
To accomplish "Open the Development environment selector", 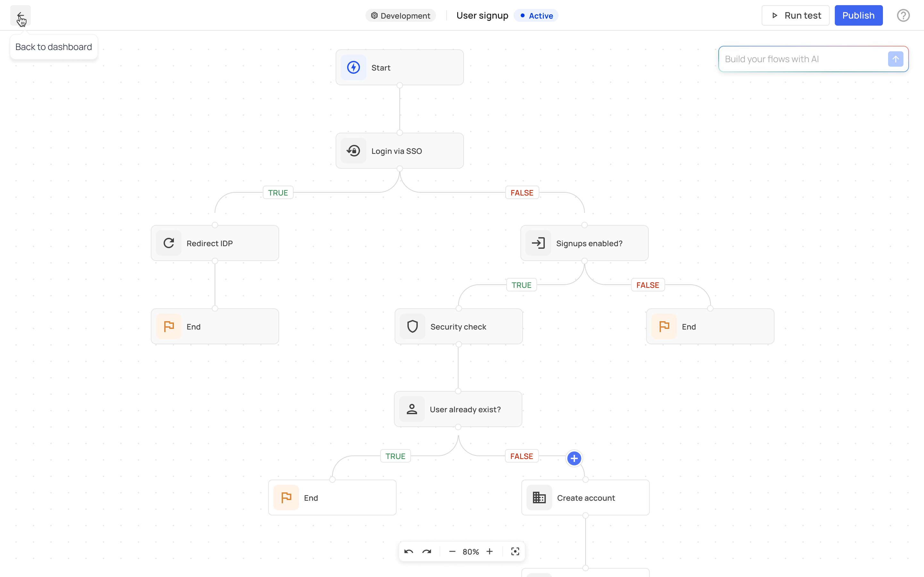I will click(400, 16).
